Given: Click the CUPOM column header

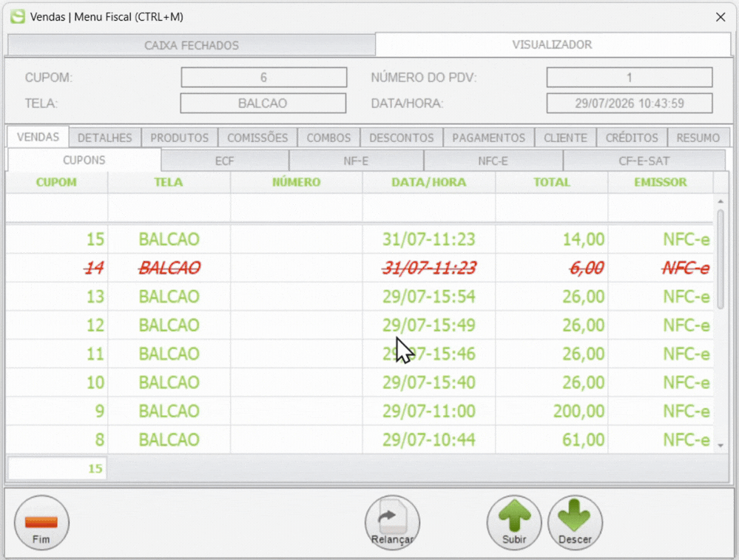Looking at the screenshot, I should (x=56, y=183).
